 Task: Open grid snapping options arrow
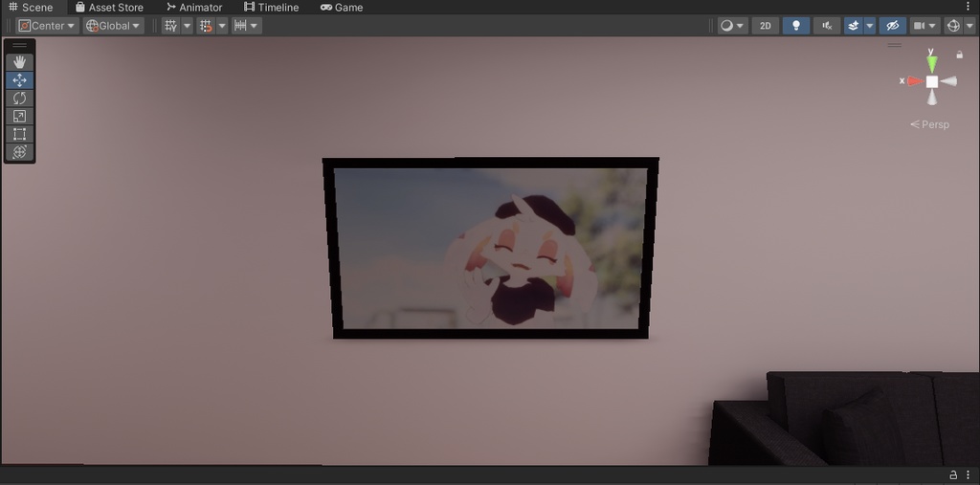click(222, 26)
